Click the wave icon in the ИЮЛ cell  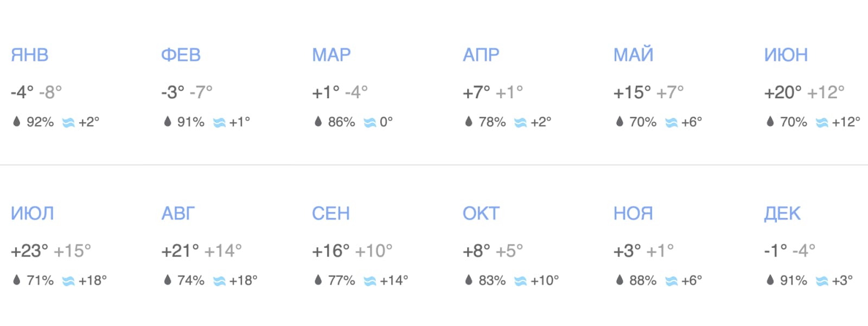[x=68, y=281]
